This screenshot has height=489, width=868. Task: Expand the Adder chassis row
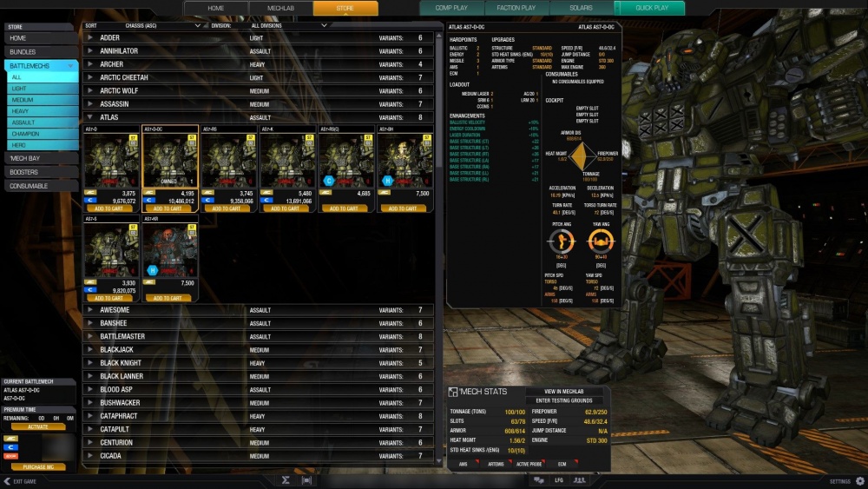259,37
